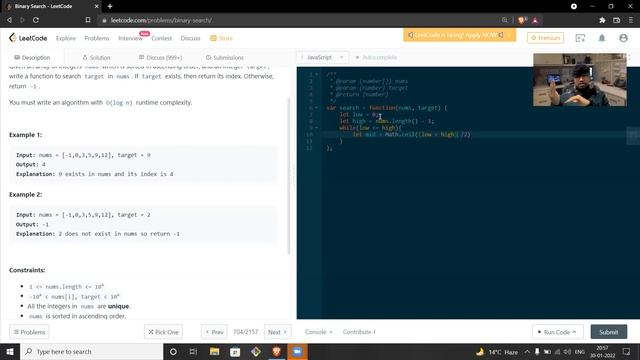Open the weather widget 14°C Haze
Viewport: 640px width, 360px height.
[x=497, y=352]
